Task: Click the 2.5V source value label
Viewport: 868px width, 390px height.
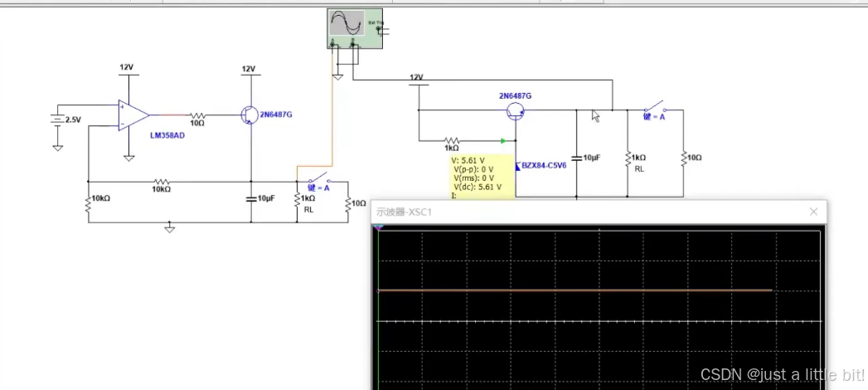Action: click(x=73, y=119)
